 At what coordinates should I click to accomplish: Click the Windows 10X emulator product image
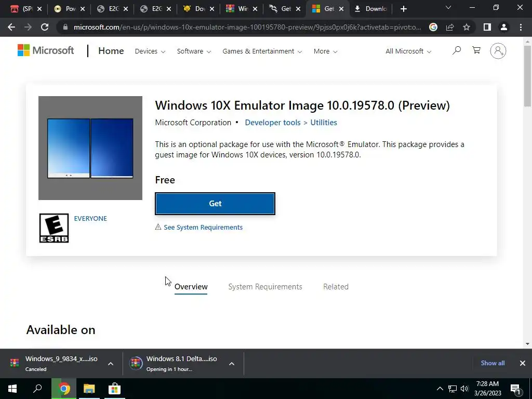tap(90, 148)
